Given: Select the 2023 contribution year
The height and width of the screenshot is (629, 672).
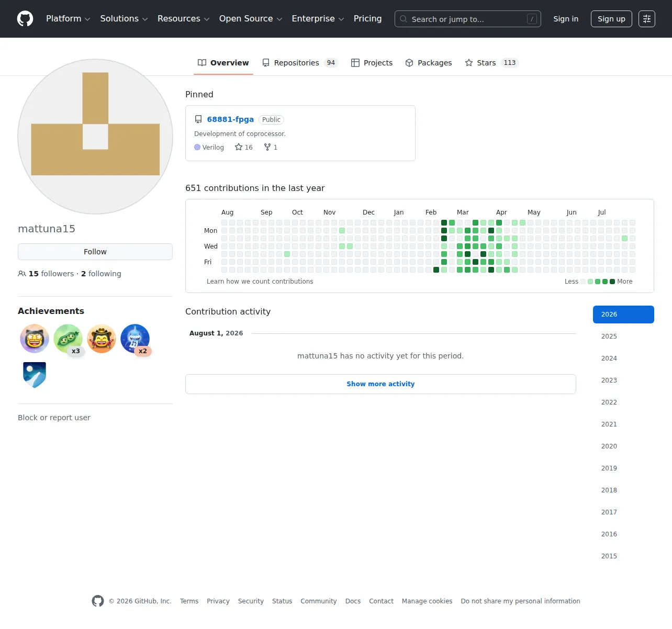Looking at the screenshot, I should coord(623,380).
